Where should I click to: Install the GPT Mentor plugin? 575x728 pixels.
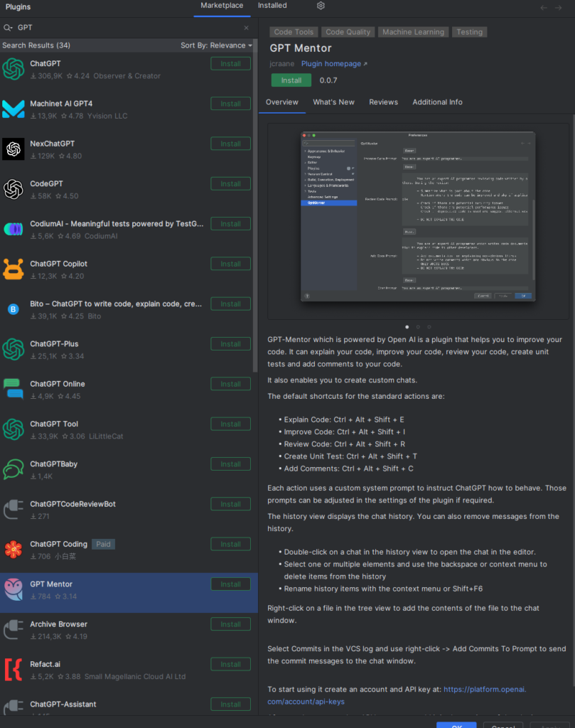coord(291,80)
